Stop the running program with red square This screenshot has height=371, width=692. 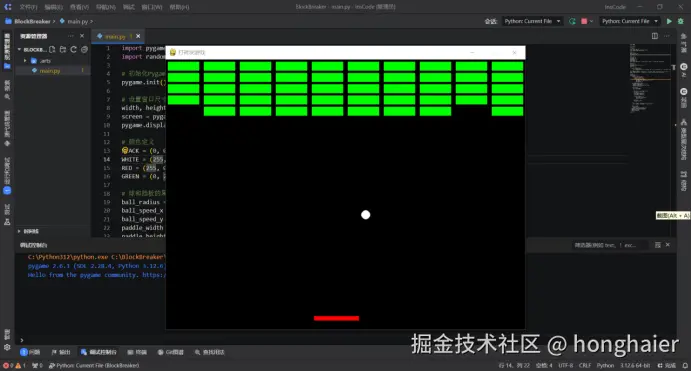coord(584,21)
